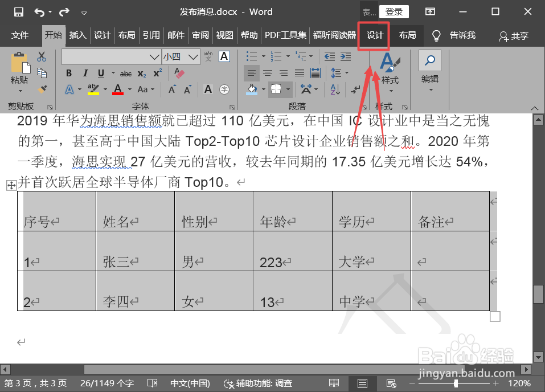This screenshot has height=392, width=545.
Task: Toggle superscript formatting
Action: pyautogui.click(x=157, y=73)
